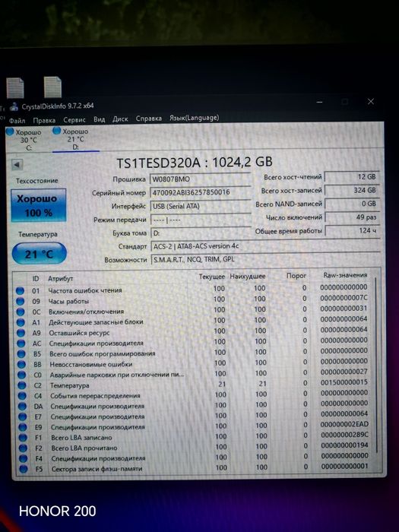Open the Язык(Language) menu
Viewport: 399px width, 532px height.
click(x=195, y=118)
